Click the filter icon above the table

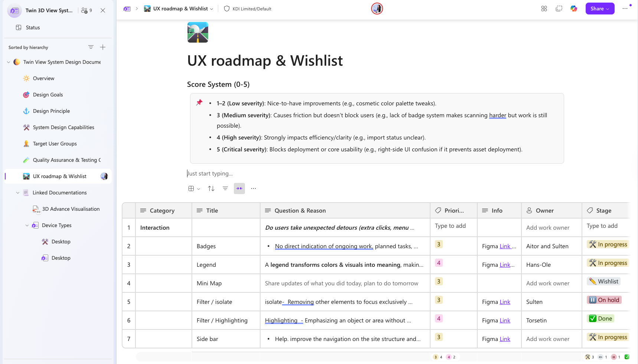pyautogui.click(x=225, y=188)
